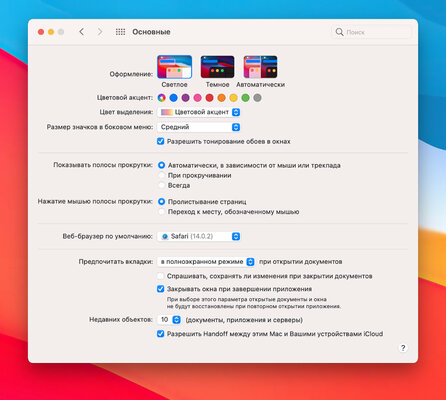The height and width of the screenshot is (400, 446).
Task: Close the window with the red button
Action: pos(41,32)
